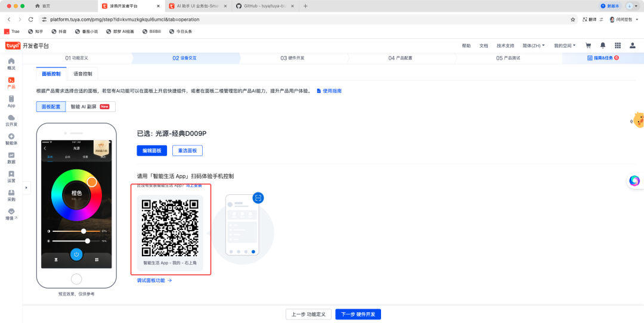Image resolution: width=644 pixels, height=323 pixels.
Task: Open the Trae bookmark
Action: 12,31
